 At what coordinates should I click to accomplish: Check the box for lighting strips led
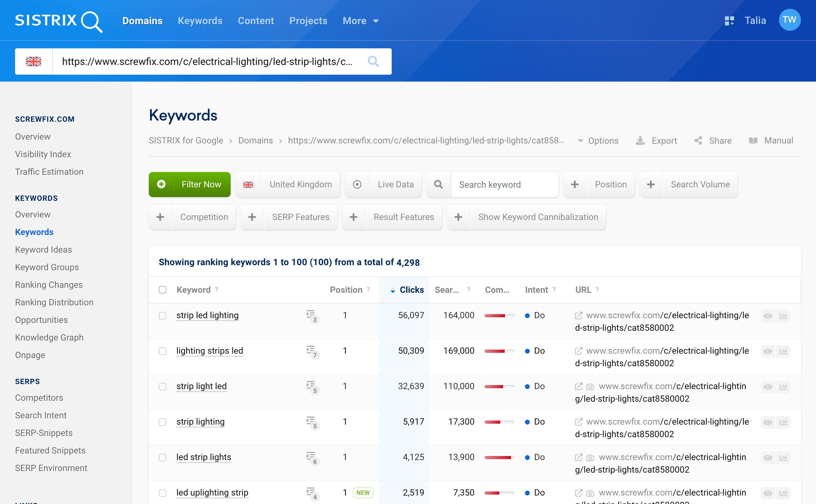tap(163, 351)
